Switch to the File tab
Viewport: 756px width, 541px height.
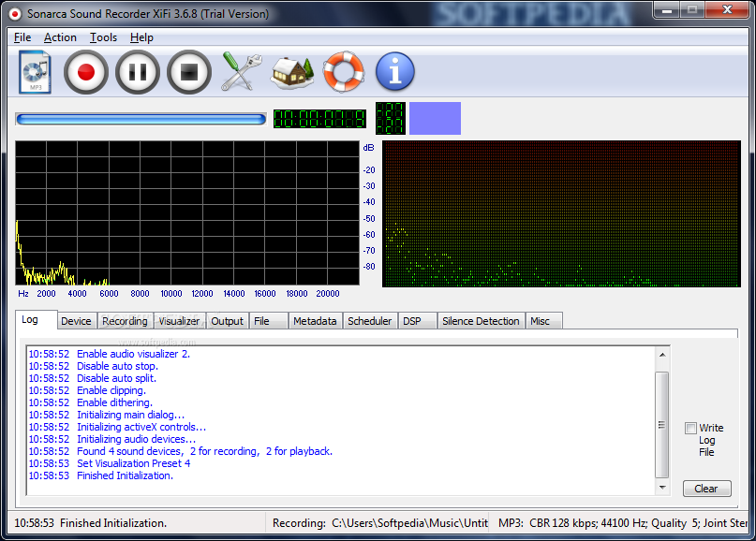click(268, 321)
